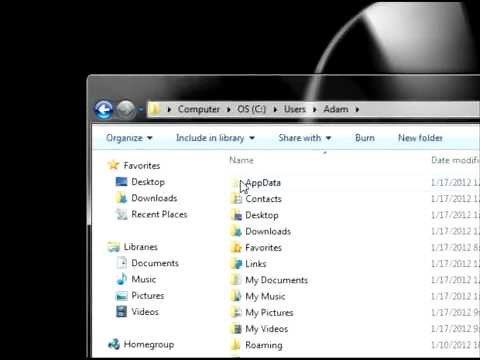This screenshot has height=360, width=480.
Task: Open Downloads under Favorites in the sidebar
Action: pos(154,198)
